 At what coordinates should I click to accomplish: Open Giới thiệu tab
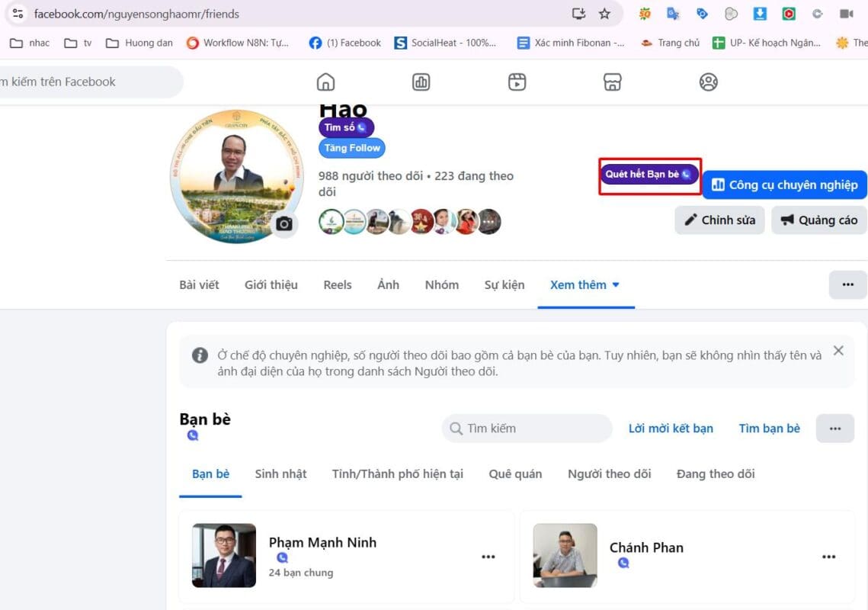pyautogui.click(x=271, y=284)
